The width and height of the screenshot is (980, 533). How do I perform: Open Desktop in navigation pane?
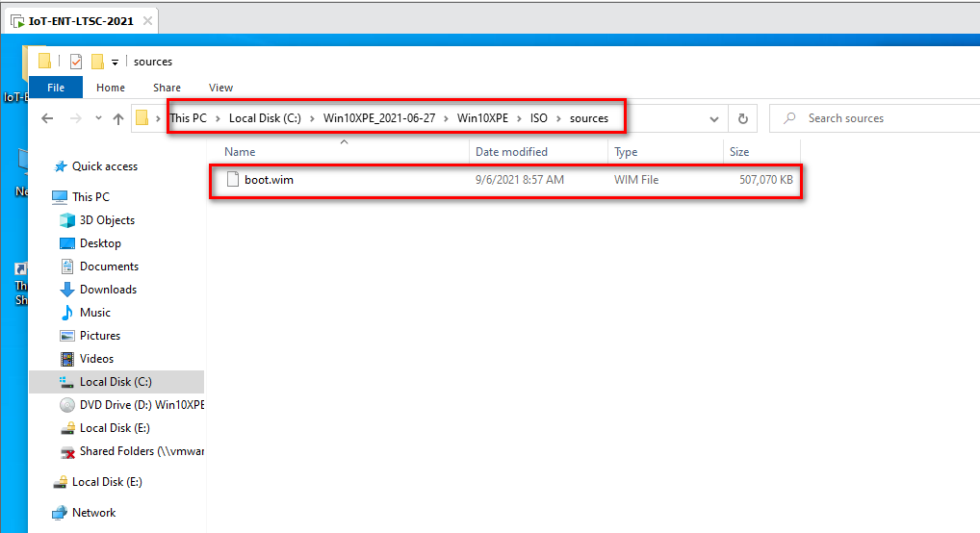pyautogui.click(x=100, y=243)
